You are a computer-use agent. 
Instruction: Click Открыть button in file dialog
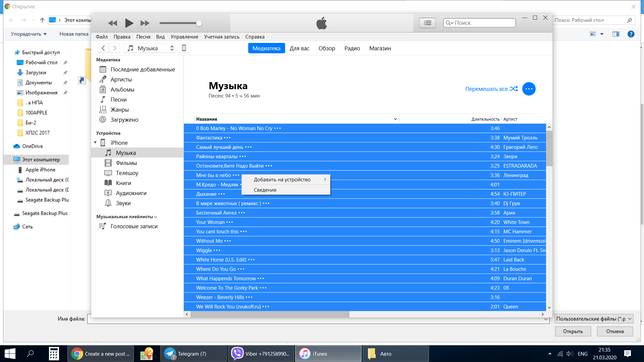click(573, 331)
